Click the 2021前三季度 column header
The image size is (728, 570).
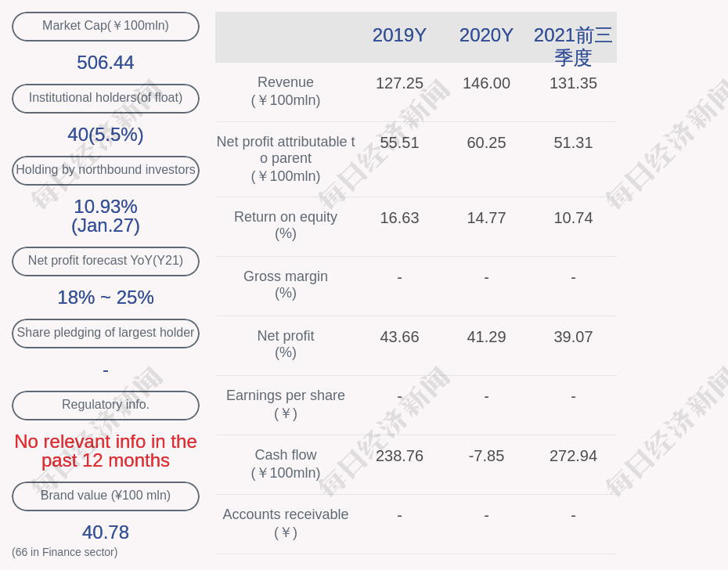573,46
